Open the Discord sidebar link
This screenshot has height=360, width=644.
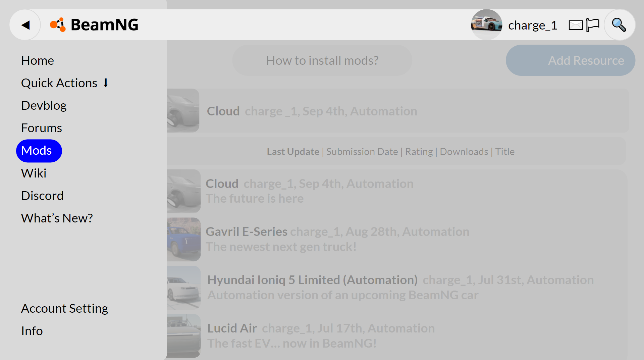click(x=42, y=196)
